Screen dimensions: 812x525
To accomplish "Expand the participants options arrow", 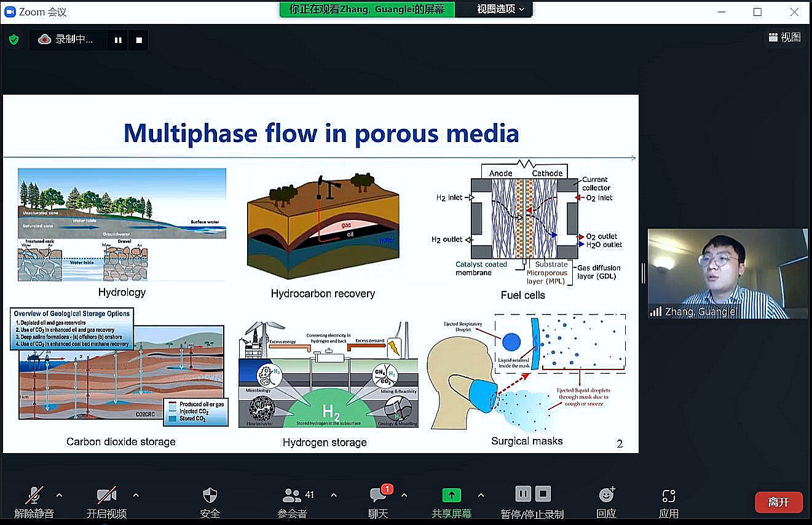I will (334, 495).
